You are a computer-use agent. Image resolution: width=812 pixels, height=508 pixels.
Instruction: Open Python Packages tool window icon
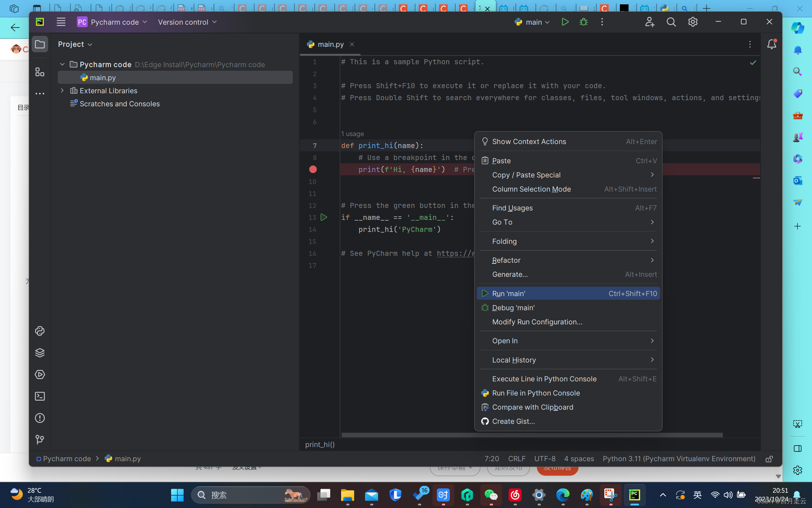(40, 353)
